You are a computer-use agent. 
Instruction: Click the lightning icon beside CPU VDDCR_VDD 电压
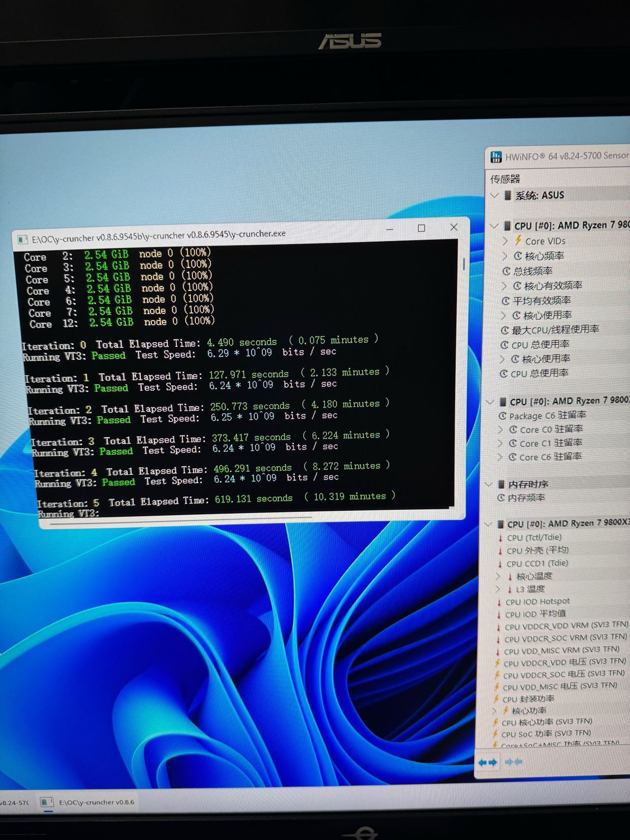tap(498, 663)
